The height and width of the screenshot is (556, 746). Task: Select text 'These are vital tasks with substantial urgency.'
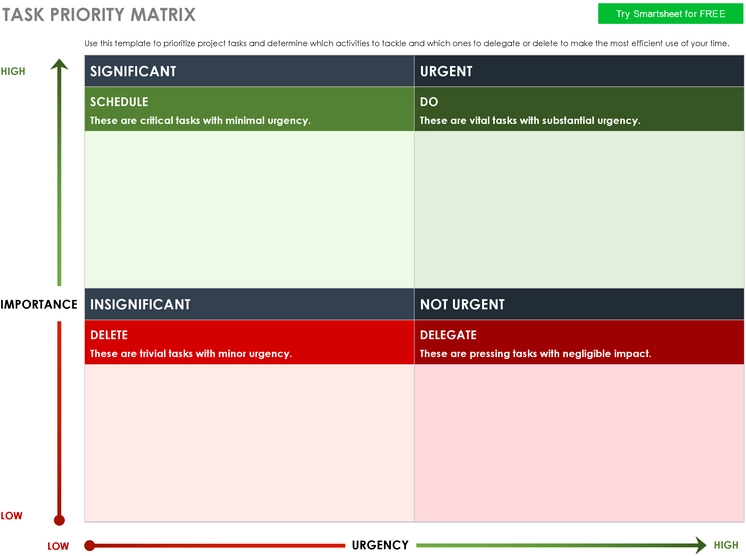click(530, 120)
